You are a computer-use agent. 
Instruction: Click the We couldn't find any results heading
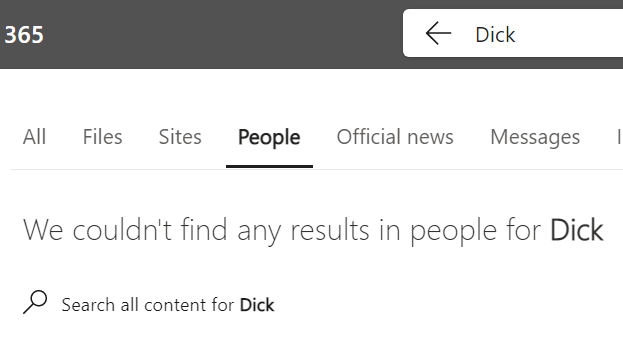point(313,230)
